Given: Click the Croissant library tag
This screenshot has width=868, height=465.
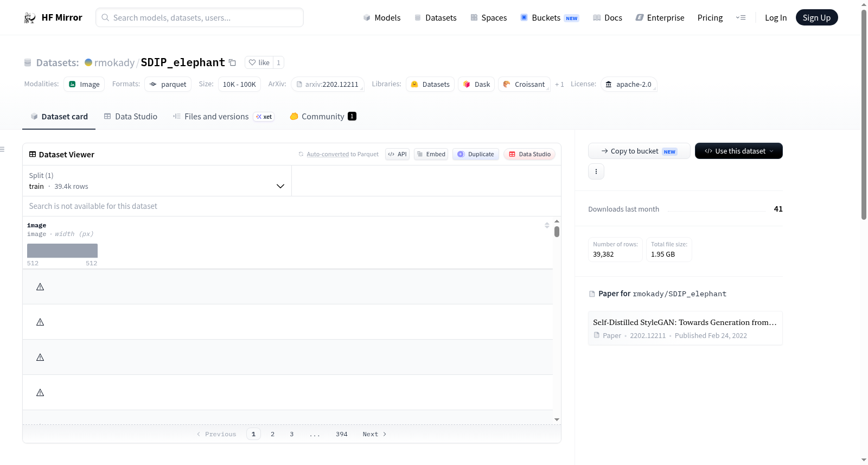Looking at the screenshot, I should 524,84.
